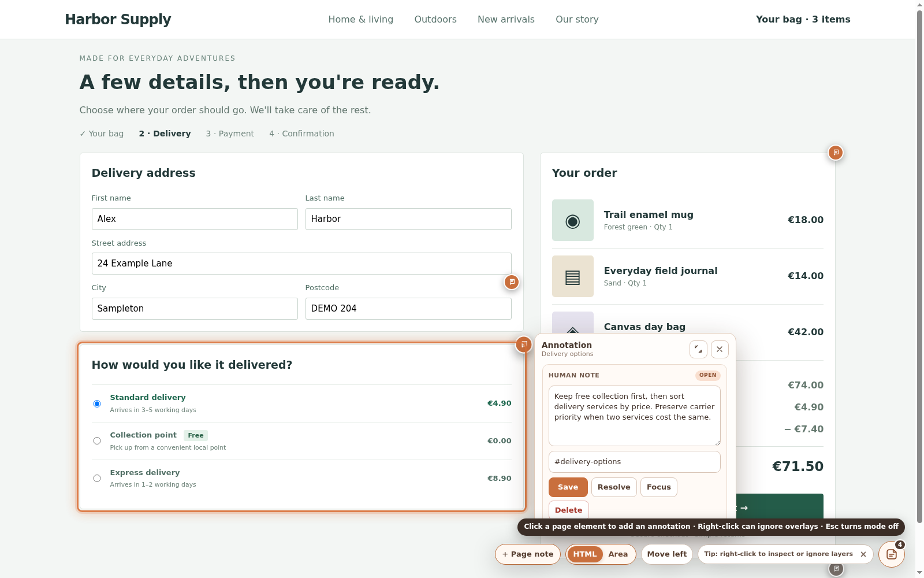Add a new Page note
The height and width of the screenshot is (578, 924).
point(528,554)
